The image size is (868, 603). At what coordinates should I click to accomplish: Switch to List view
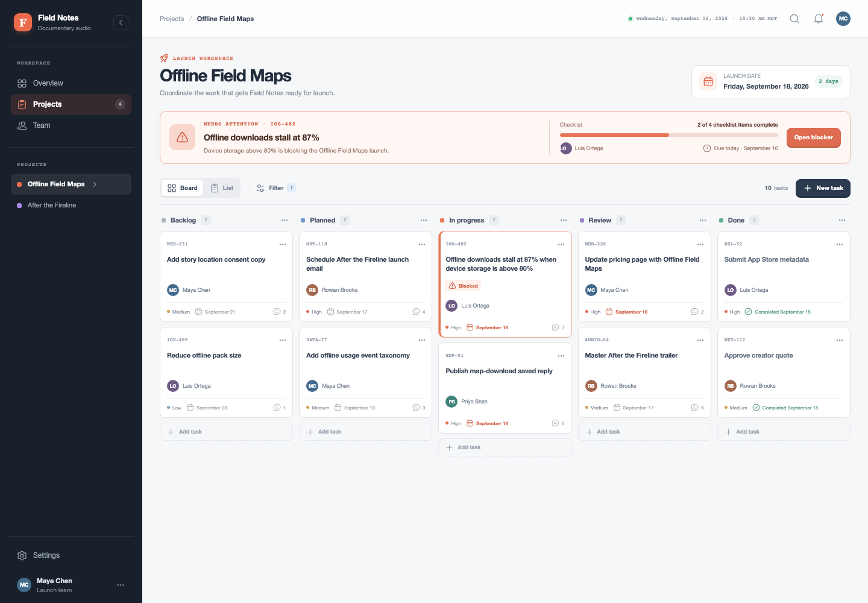point(222,188)
